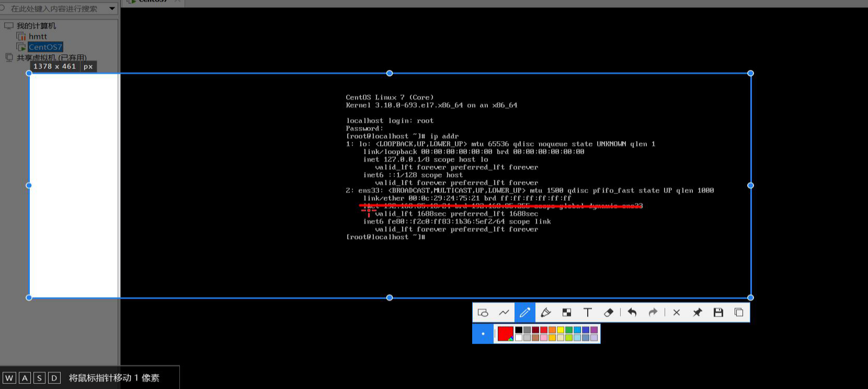
Task: Redo the annotation
Action: pyautogui.click(x=653, y=312)
